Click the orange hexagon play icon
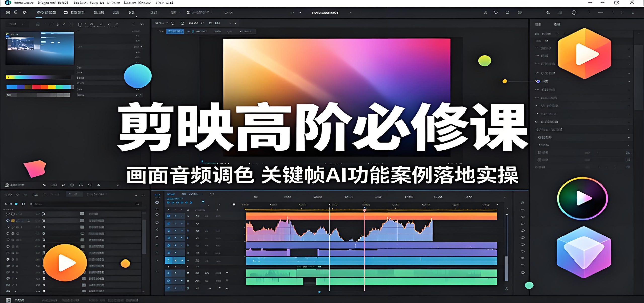Image resolution: width=644 pixels, height=303 pixels. click(x=585, y=54)
